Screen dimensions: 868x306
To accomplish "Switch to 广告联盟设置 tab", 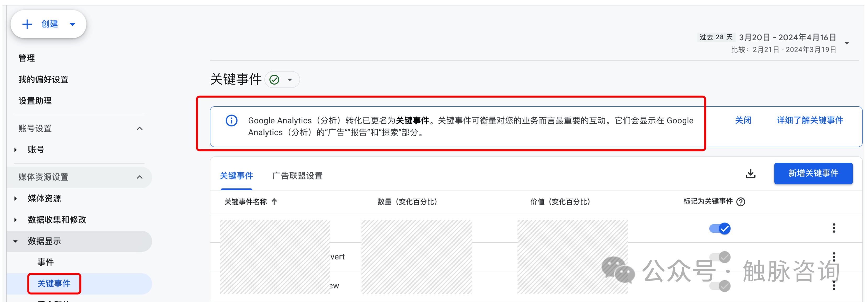I will tap(297, 176).
